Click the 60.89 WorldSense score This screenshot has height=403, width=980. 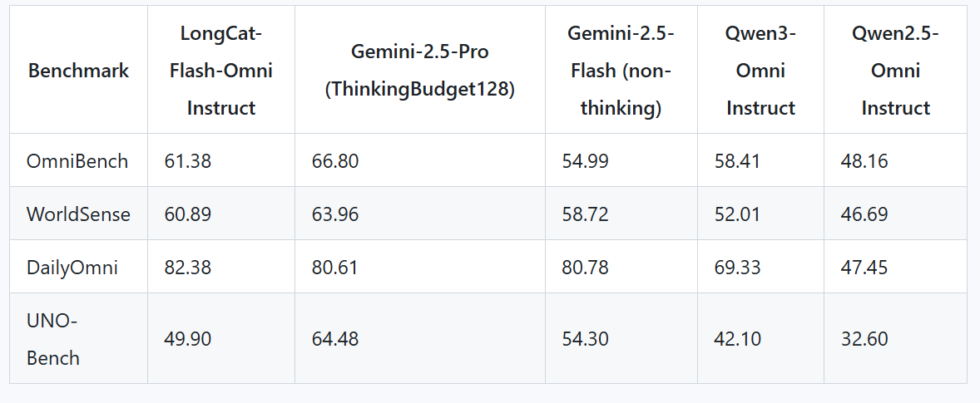(188, 214)
